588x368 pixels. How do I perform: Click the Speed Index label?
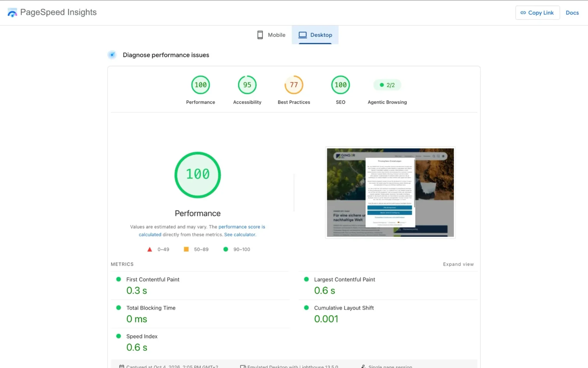coord(142,336)
